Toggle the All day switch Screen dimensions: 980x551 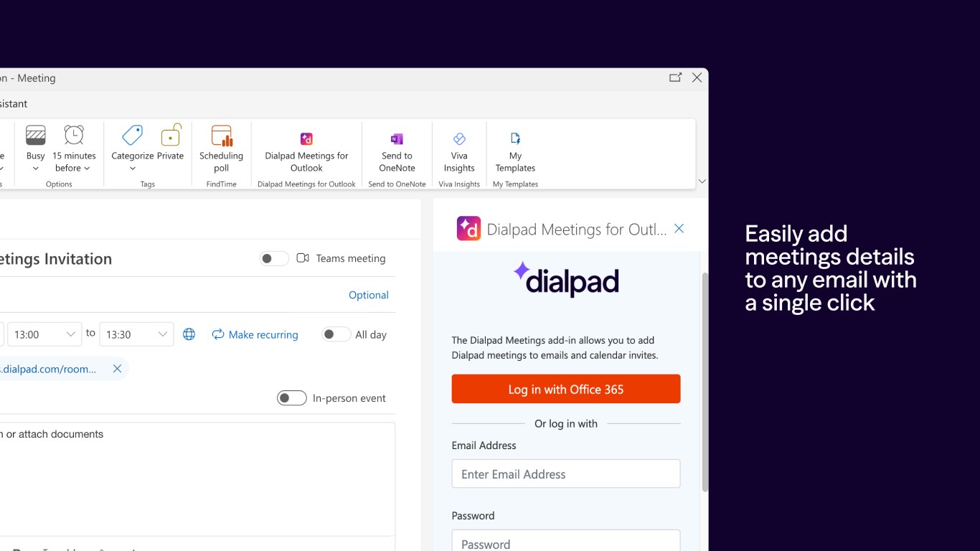point(336,334)
